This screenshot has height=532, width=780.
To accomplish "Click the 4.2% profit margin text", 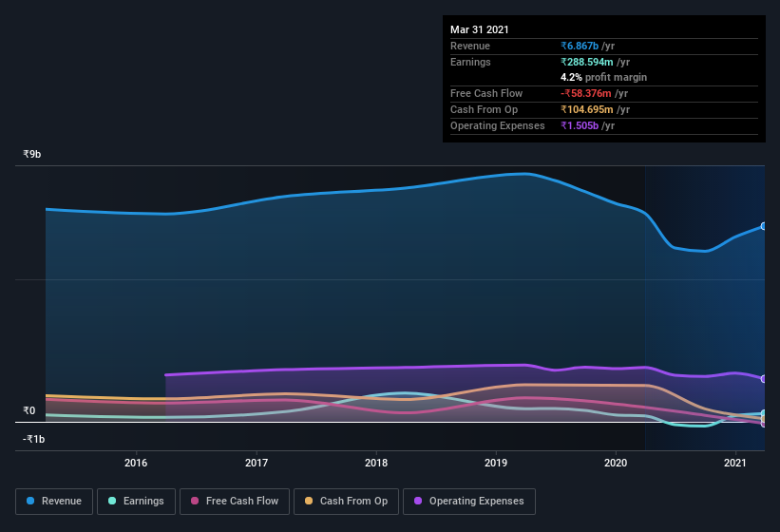I will [604, 77].
